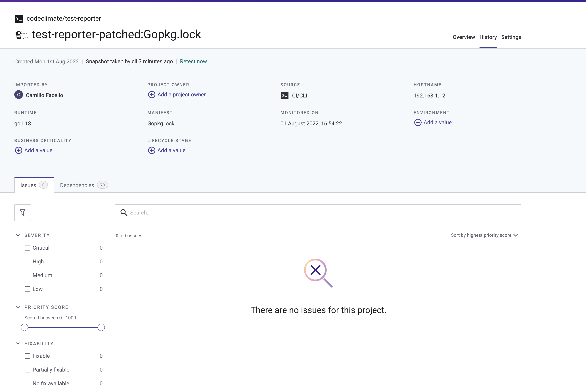Open the Settings page
The width and height of the screenshot is (586, 392).
click(511, 37)
